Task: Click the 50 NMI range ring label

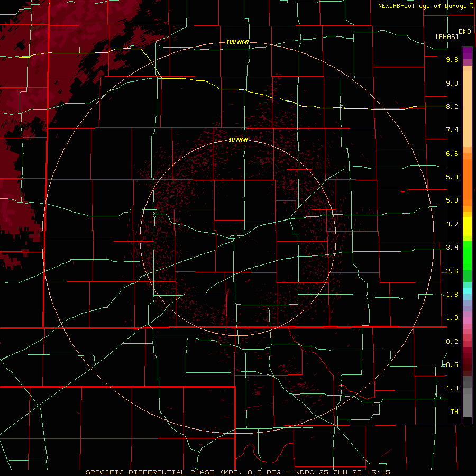Action: click(238, 140)
